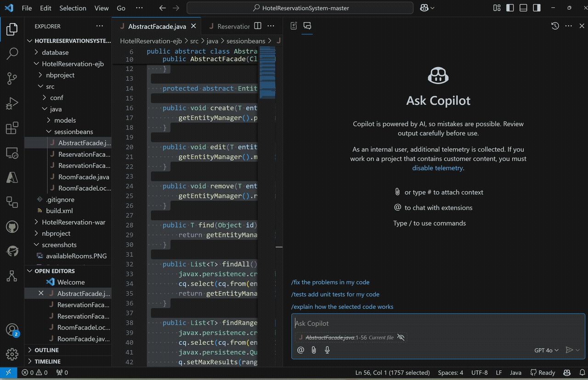Viewport: 588px width, 380px height.
Task: Click the paperclip attach context icon
Action: point(314,350)
